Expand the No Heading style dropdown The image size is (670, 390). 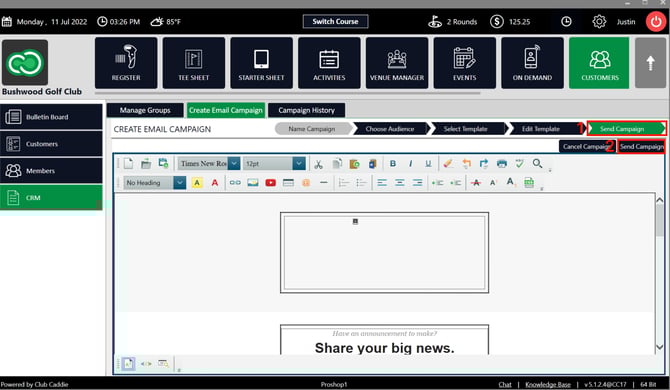pos(179,183)
